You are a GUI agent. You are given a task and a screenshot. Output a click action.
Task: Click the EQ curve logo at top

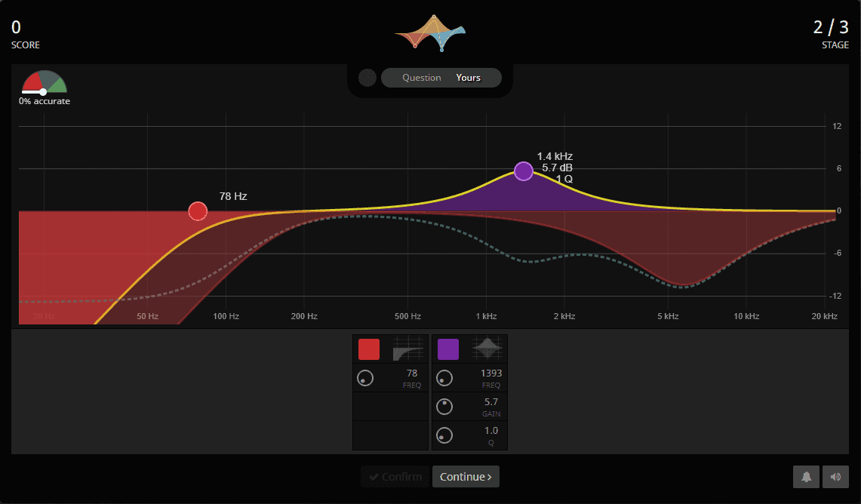(x=430, y=32)
